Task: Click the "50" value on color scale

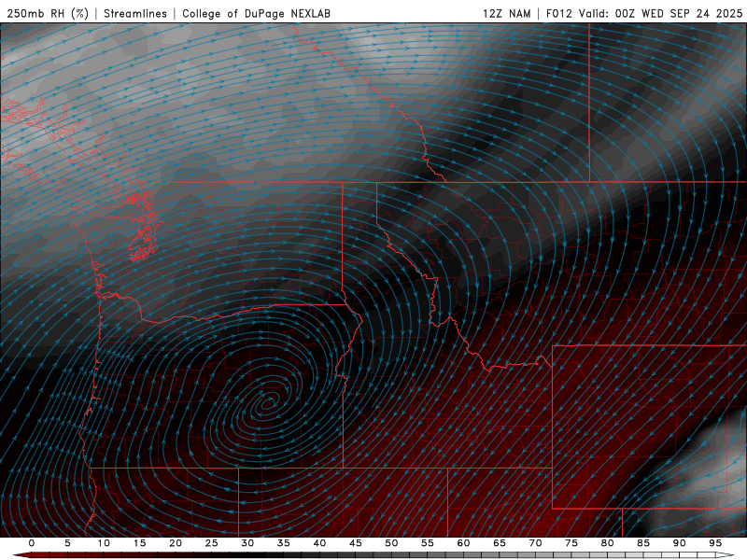Action: tap(391, 543)
